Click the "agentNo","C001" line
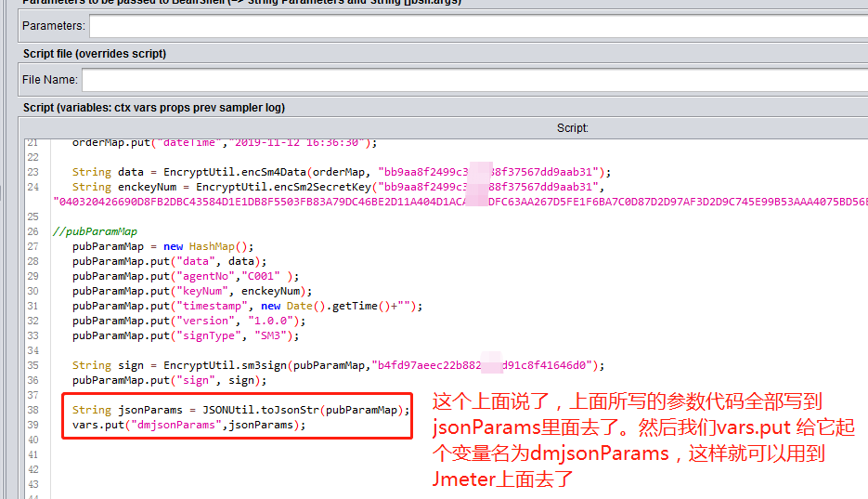868x499 pixels. click(x=186, y=276)
